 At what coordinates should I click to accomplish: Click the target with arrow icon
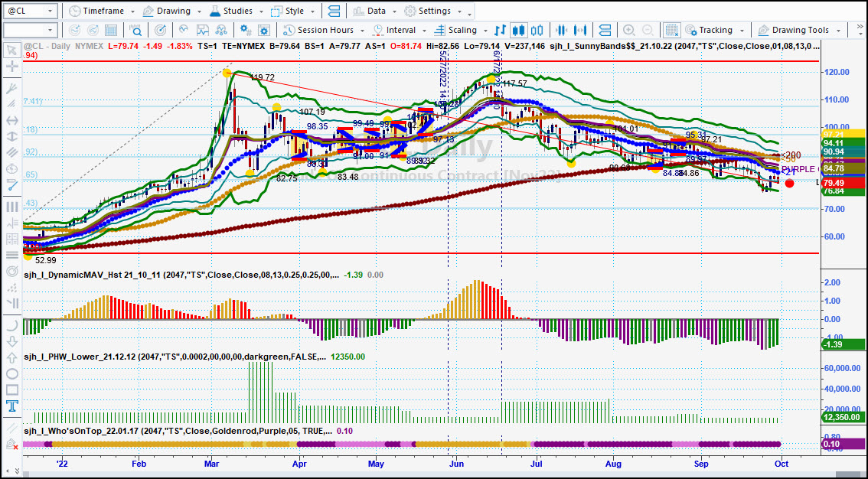click(160, 30)
